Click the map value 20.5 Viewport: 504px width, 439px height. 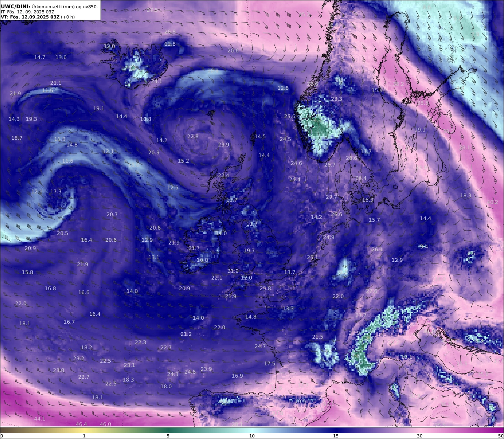tap(63, 233)
